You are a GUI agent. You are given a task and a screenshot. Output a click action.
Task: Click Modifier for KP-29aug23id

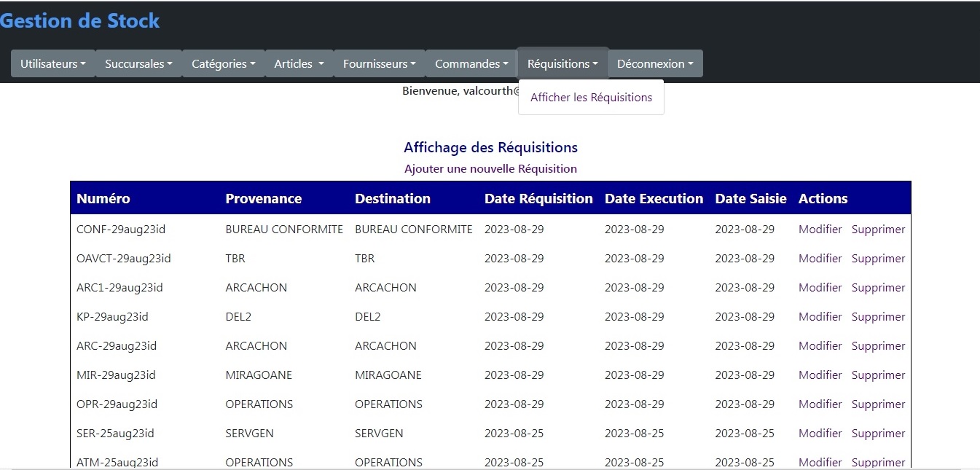820,317
